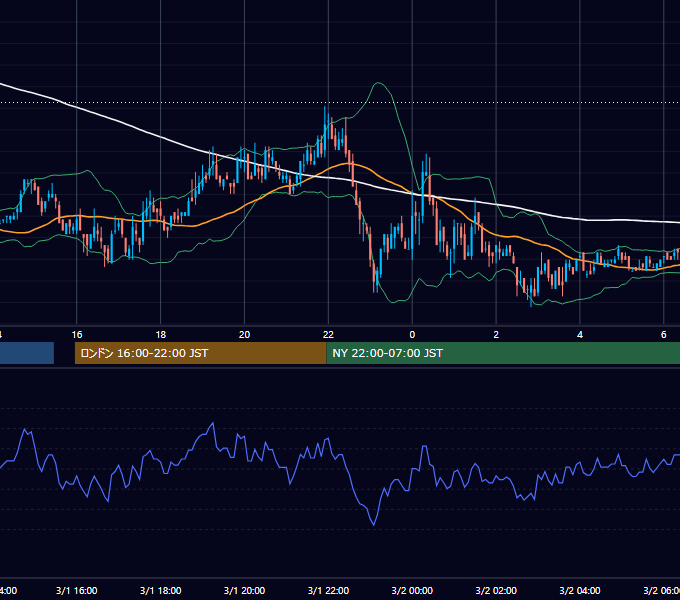The height and width of the screenshot is (600, 680).
Task: Click the NY 22:00-07:00 JST session bar
Action: [503, 353]
